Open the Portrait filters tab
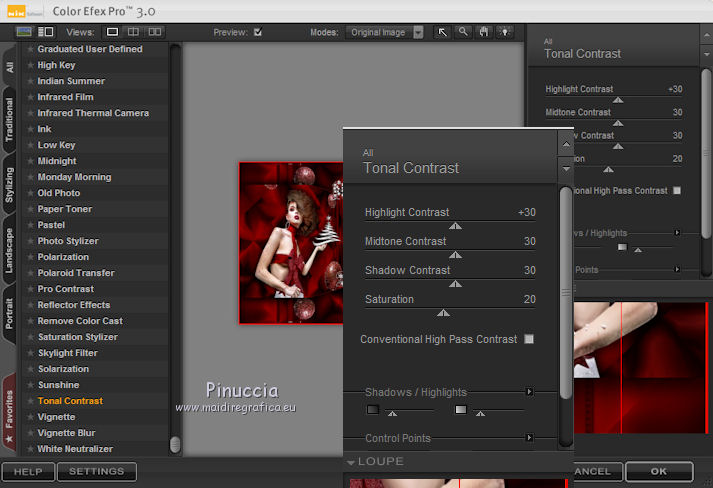The image size is (713, 488). point(10,314)
